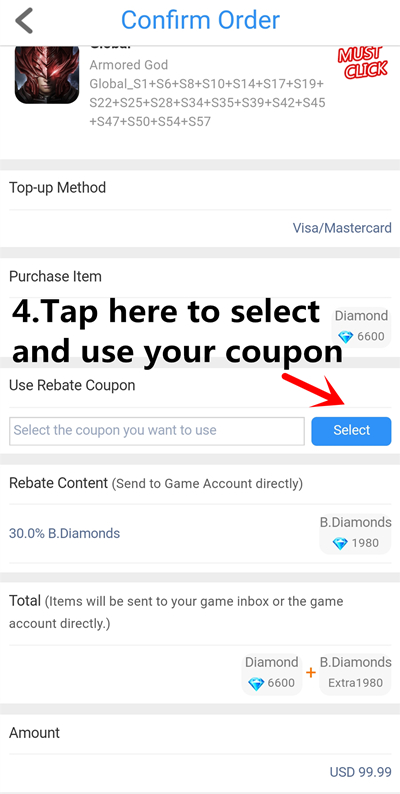The image size is (400, 794).
Task: Click the Confirm Order page title
Action: coord(200,20)
